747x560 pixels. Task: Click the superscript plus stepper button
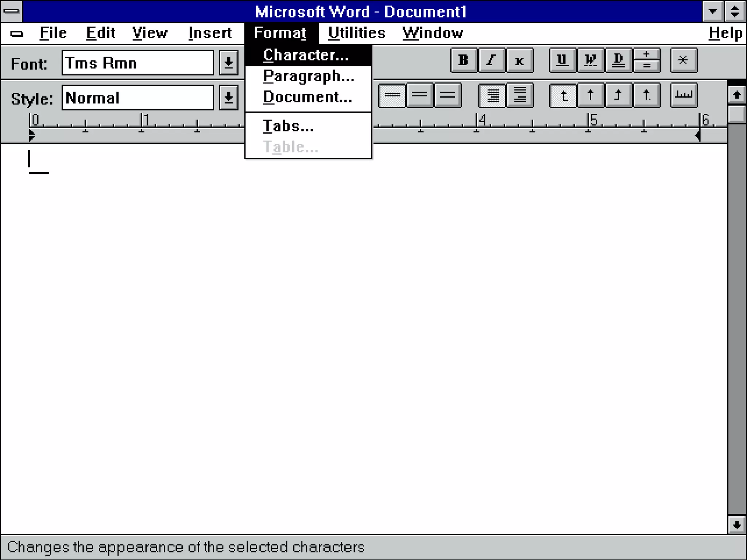(x=647, y=54)
